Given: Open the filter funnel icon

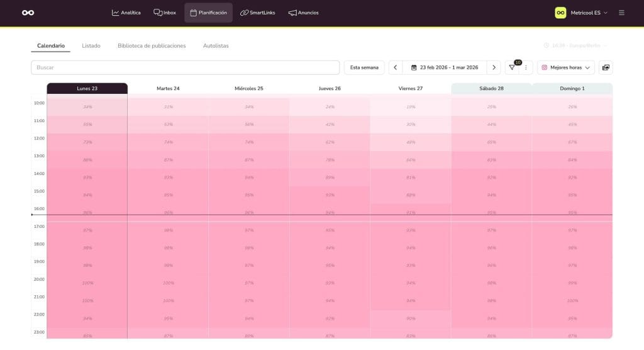Looking at the screenshot, I should pos(512,67).
